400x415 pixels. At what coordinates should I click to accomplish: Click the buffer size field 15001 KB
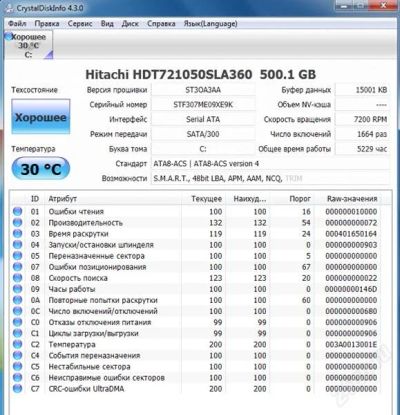(362, 90)
